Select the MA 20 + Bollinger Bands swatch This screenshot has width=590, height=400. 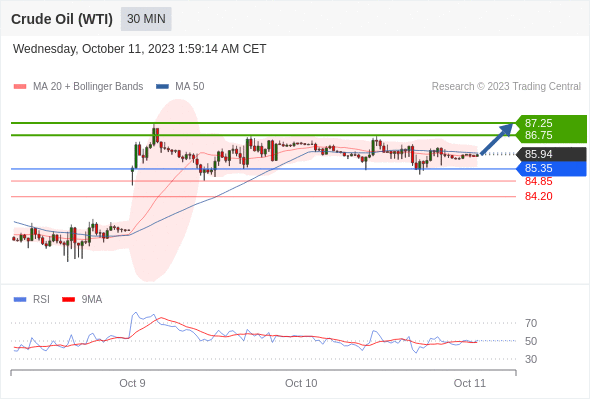pos(20,87)
